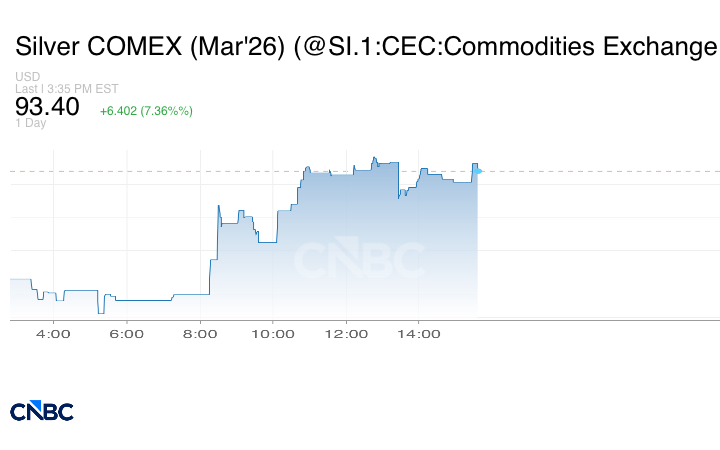720x450 pixels.
Task: Click the 12:00 time axis label
Action: pos(346,334)
